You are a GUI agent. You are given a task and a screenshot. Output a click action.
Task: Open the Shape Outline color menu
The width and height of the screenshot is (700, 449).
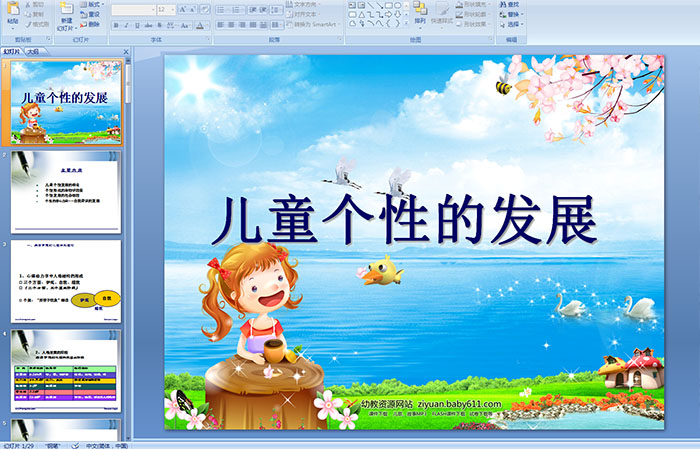coord(473,14)
